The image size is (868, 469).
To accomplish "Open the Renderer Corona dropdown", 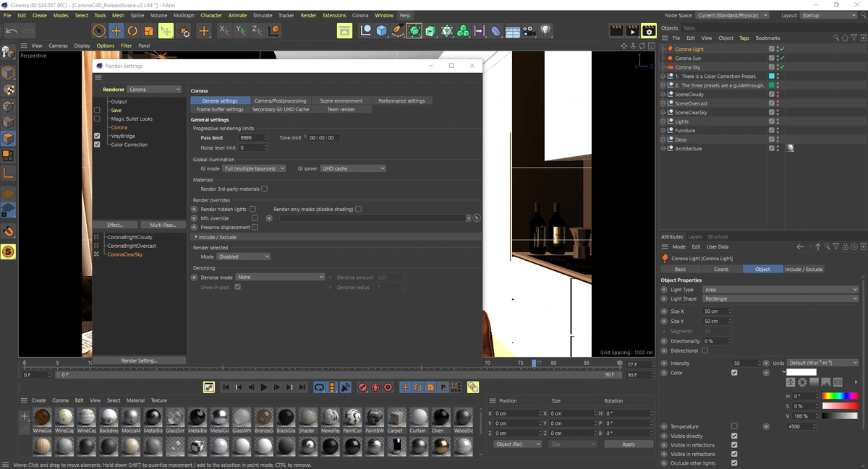I will pyautogui.click(x=154, y=90).
